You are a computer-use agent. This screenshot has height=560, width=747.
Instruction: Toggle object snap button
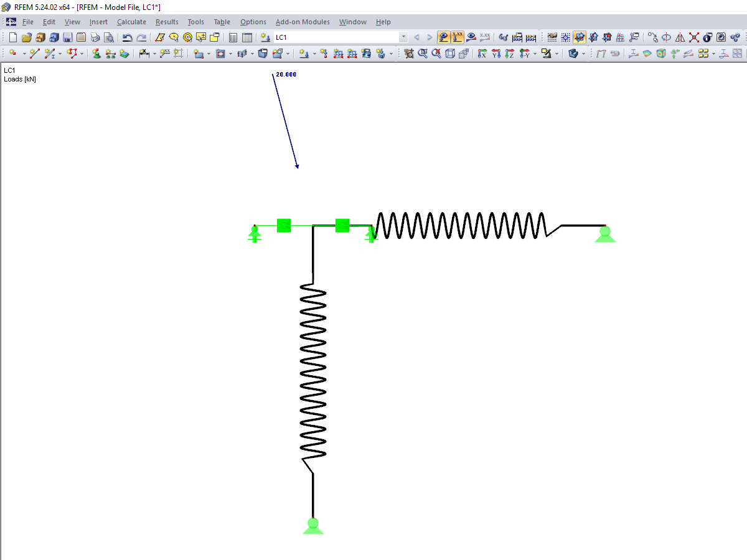(x=565, y=37)
